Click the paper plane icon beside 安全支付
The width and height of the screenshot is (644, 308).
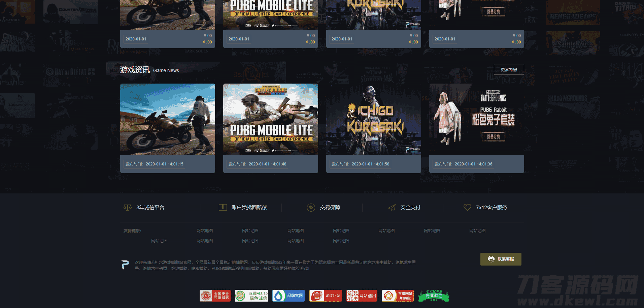click(x=392, y=208)
